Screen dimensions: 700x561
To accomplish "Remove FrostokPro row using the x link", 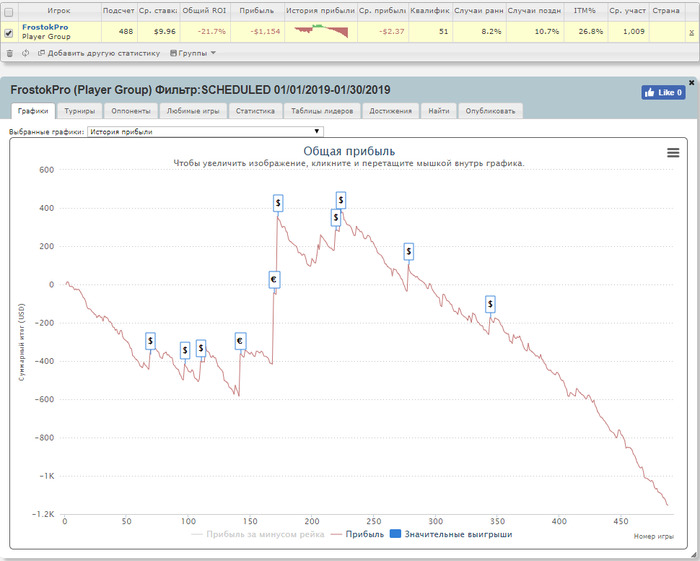I will 692,32.
